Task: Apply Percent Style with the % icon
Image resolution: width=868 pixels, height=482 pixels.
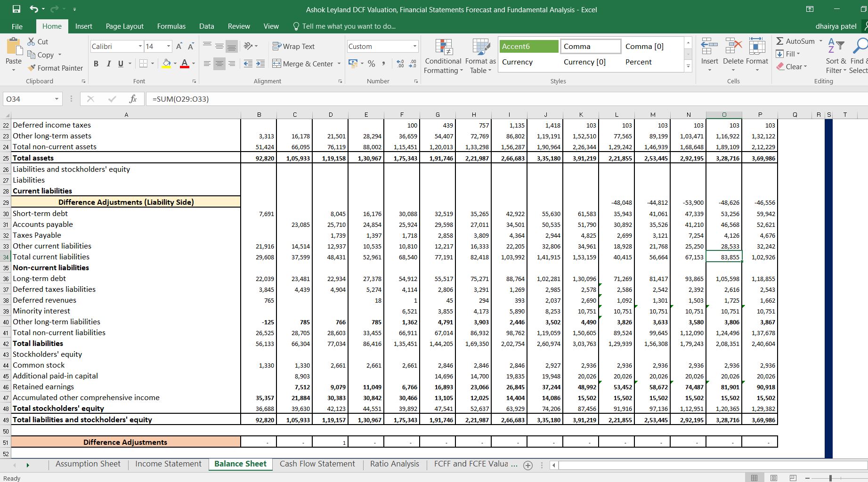Action: (x=372, y=64)
